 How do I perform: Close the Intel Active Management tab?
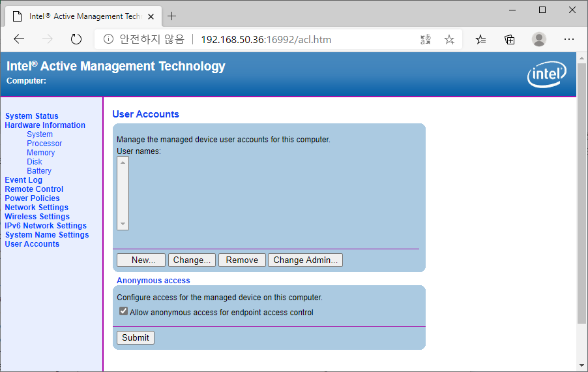tap(151, 16)
